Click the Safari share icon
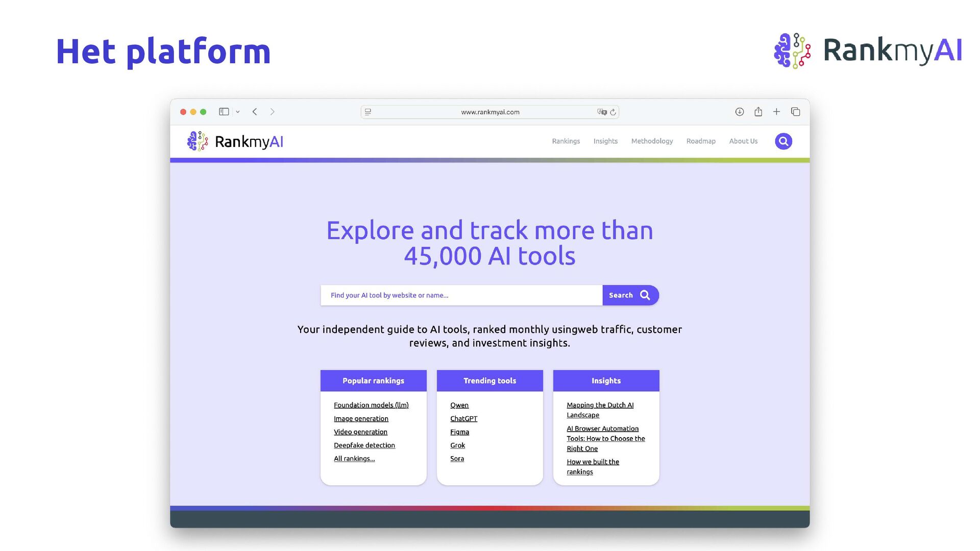The image size is (980, 551). (758, 111)
